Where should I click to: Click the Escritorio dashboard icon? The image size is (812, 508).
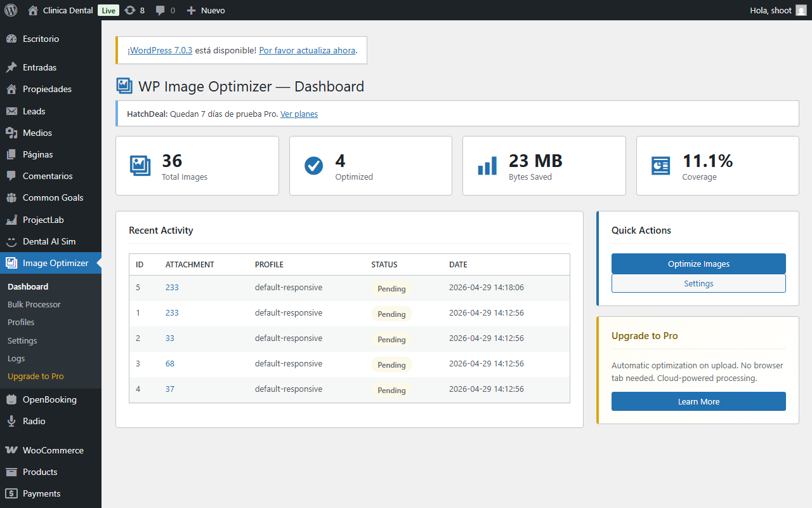(11, 39)
